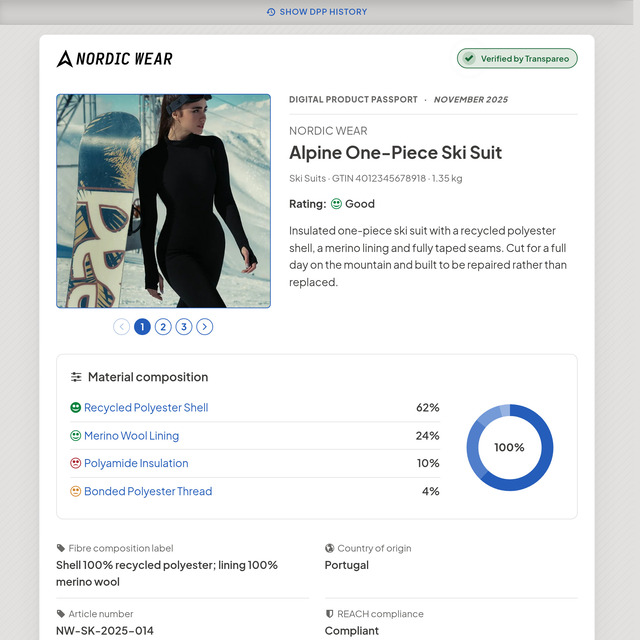Open Polyamide Insulation link

click(136, 463)
